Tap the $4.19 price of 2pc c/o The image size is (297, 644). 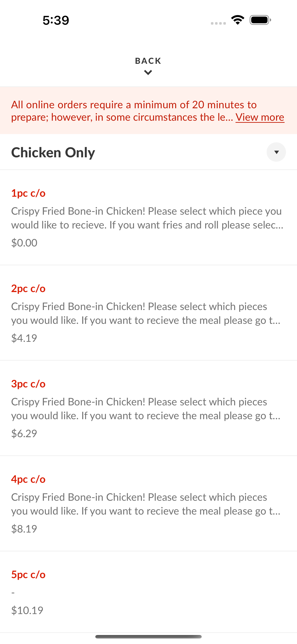point(24,338)
